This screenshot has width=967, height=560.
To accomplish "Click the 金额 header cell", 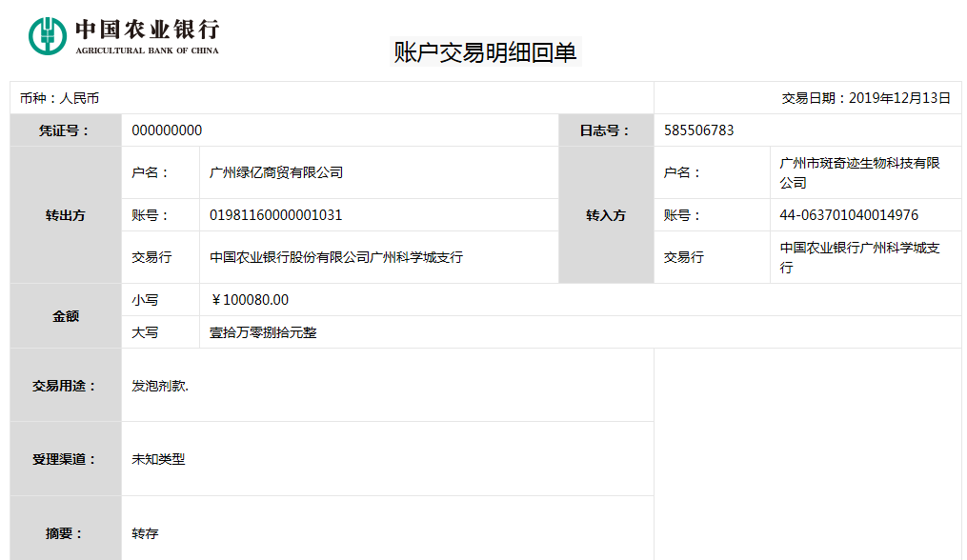I will click(66, 316).
